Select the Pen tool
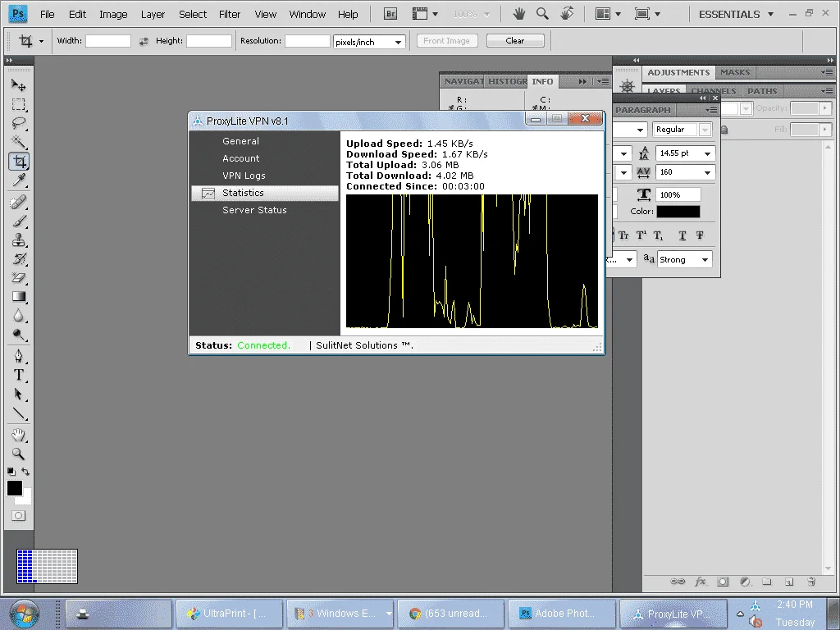The height and width of the screenshot is (630, 840). (19, 356)
